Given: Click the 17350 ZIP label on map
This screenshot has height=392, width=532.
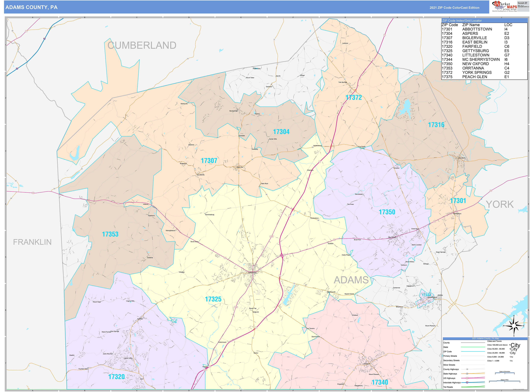Looking at the screenshot, I should (x=387, y=212).
